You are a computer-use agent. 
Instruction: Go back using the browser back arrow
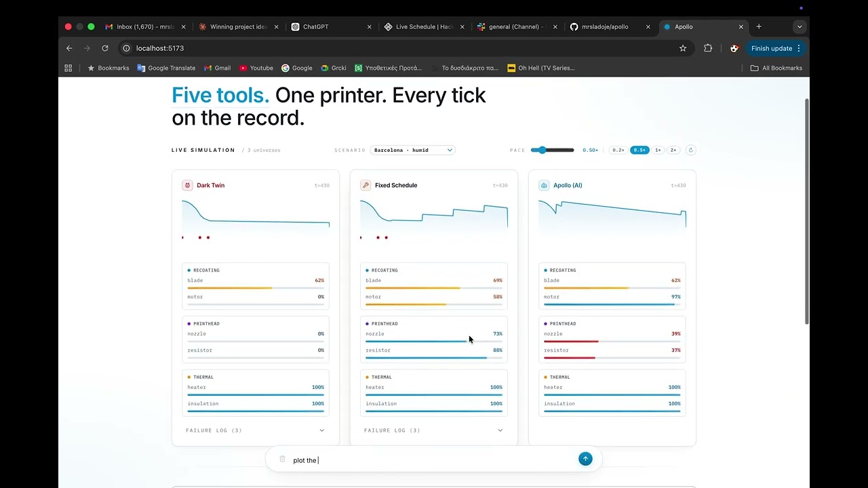click(69, 48)
